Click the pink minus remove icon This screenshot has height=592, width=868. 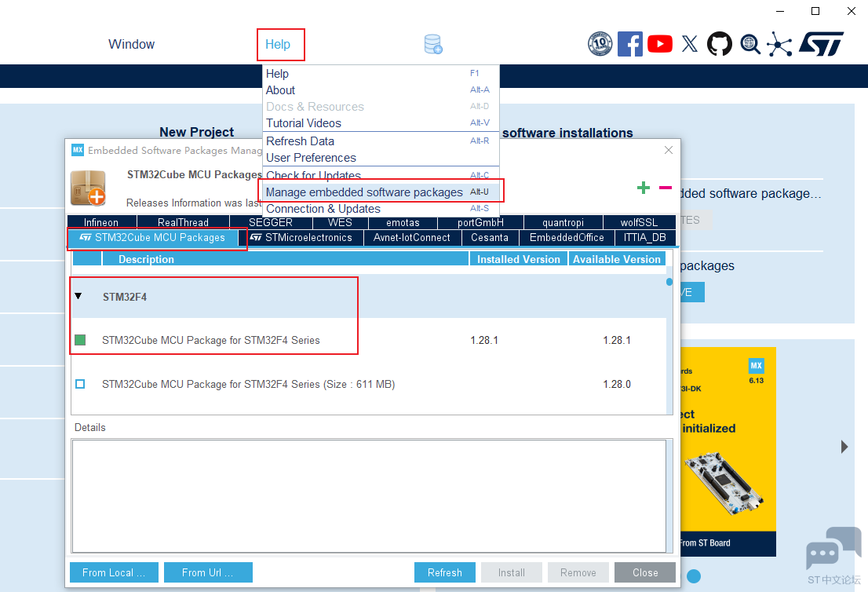[x=666, y=188]
